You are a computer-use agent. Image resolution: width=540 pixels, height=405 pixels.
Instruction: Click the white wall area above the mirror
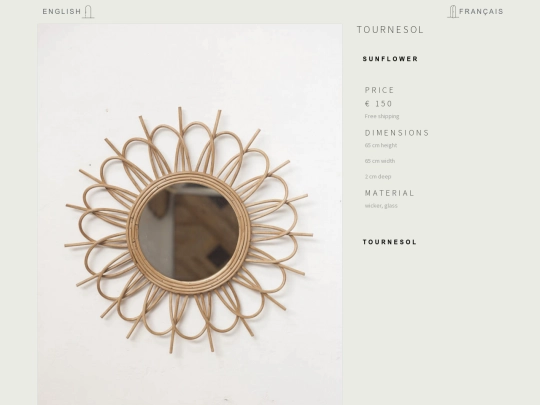pos(189,65)
